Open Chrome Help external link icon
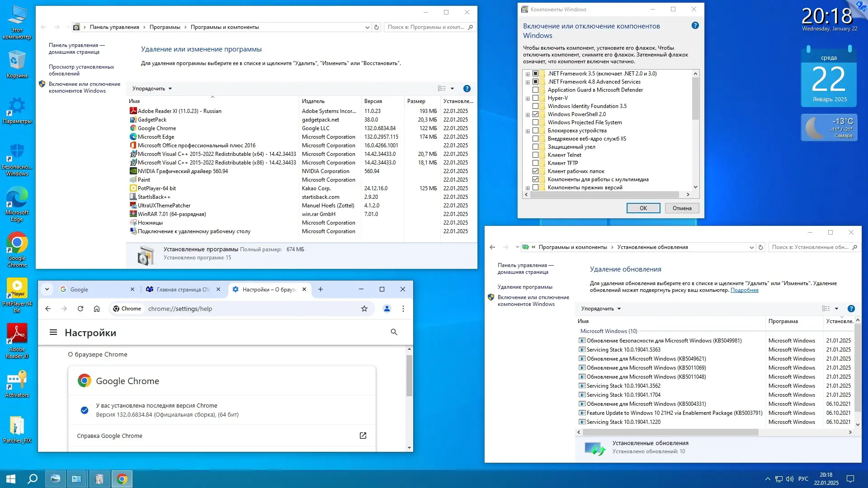Image resolution: width=868 pixels, height=488 pixels. [x=363, y=436]
